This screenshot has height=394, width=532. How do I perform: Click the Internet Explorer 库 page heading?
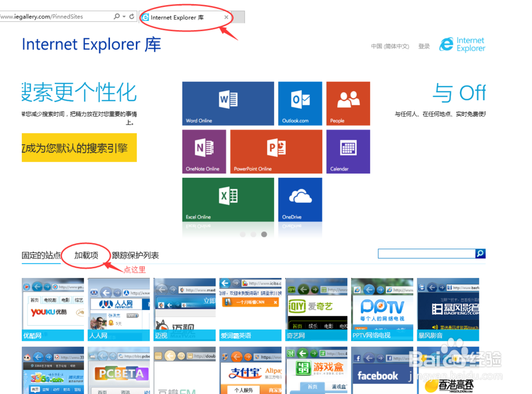click(x=92, y=45)
